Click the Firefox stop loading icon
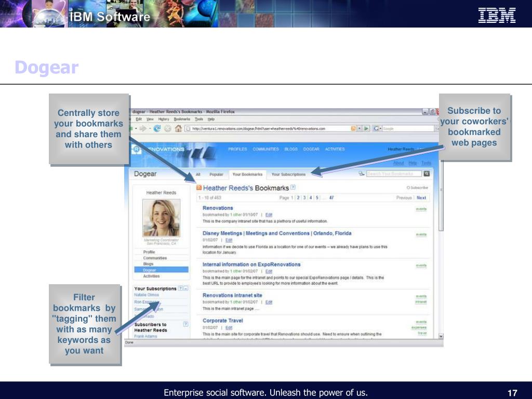This screenshot has width=532, height=399. pos(168,129)
